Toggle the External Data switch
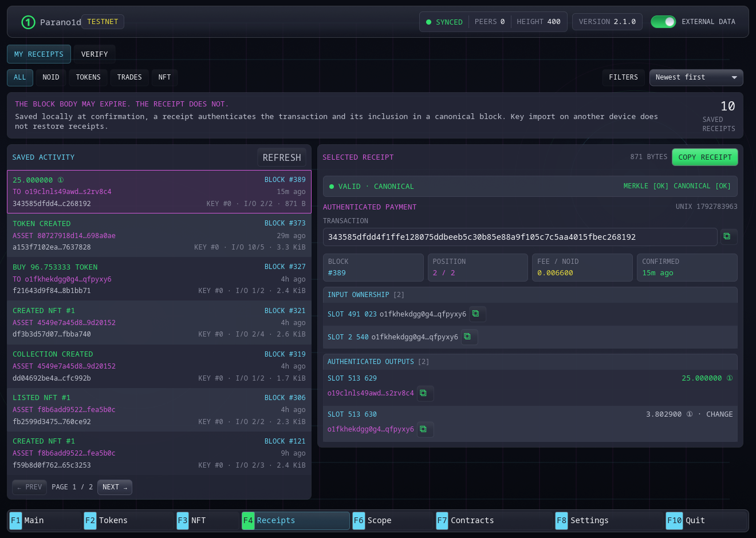Screen dimensions: 756x538 663,22
